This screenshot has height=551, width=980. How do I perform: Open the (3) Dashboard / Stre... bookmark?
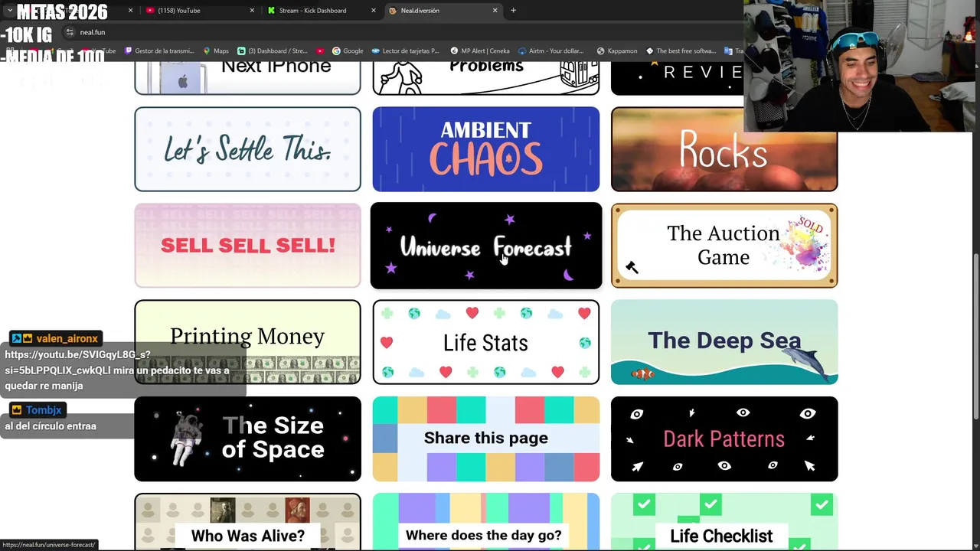(273, 51)
